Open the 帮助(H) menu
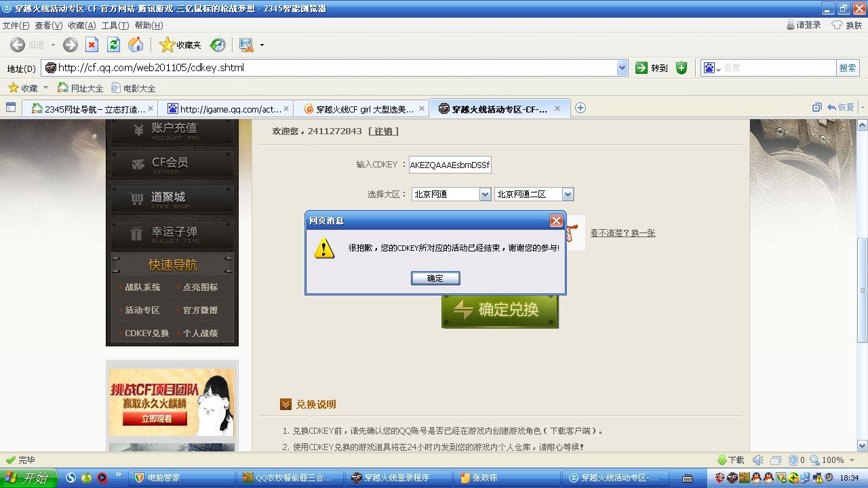The width and height of the screenshot is (868, 488). 149,26
